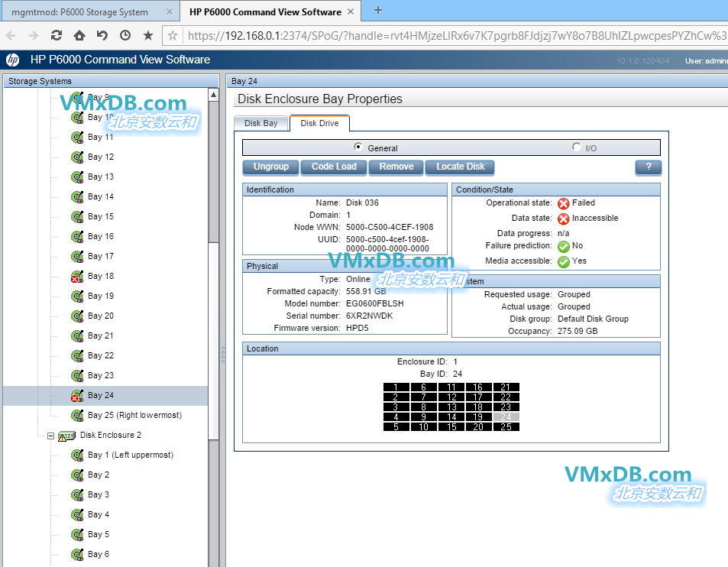Click the HP logo in header
Screen dimensions: 728x567
(12, 60)
